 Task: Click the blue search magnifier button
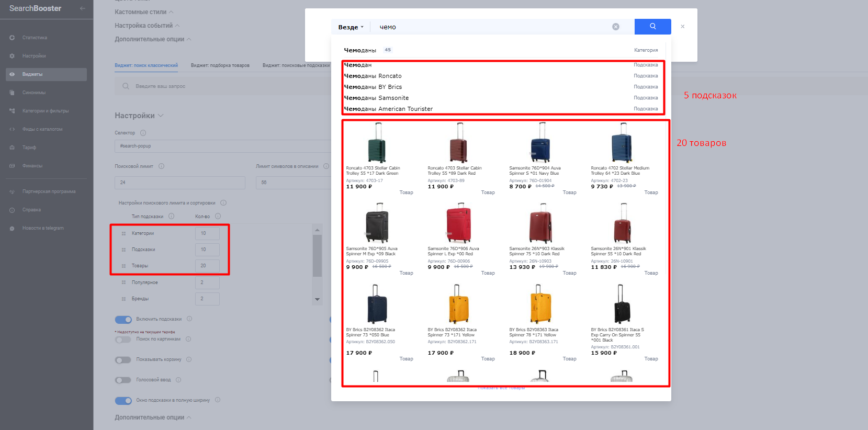pos(652,27)
